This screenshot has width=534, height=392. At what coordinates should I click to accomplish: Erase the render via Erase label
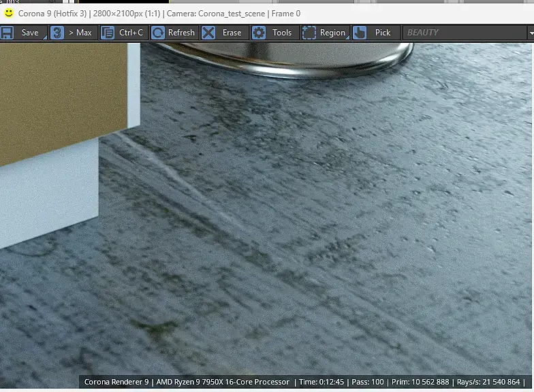coord(232,33)
